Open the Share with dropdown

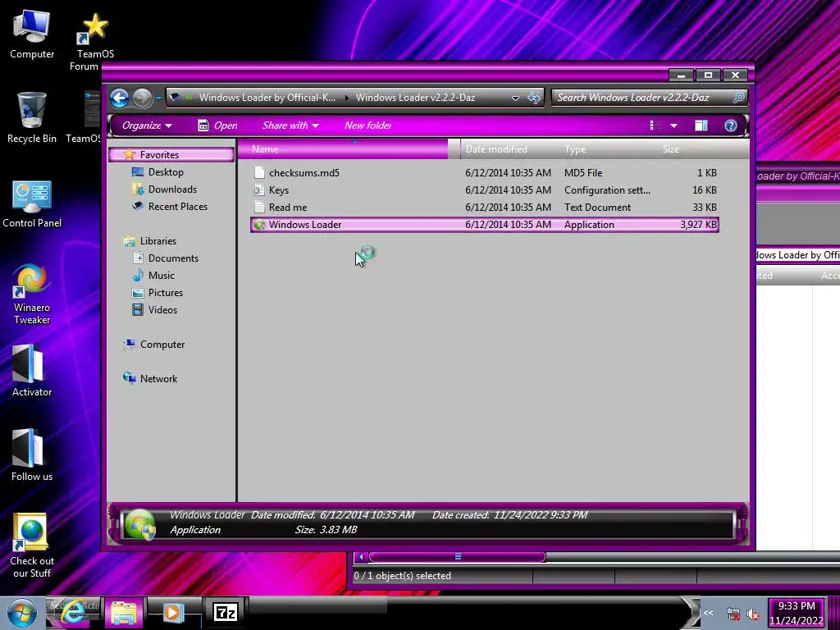pyautogui.click(x=290, y=126)
